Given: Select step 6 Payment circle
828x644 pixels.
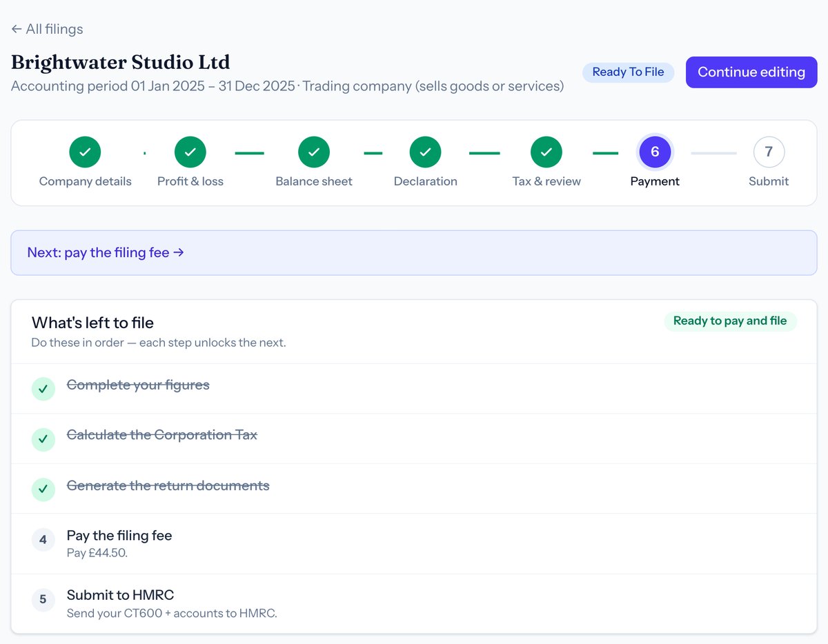Looking at the screenshot, I should coord(655,152).
